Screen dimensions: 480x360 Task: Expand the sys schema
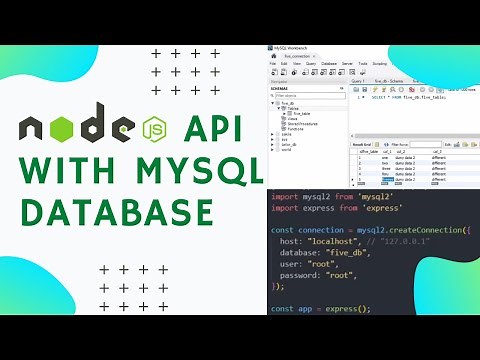272,139
